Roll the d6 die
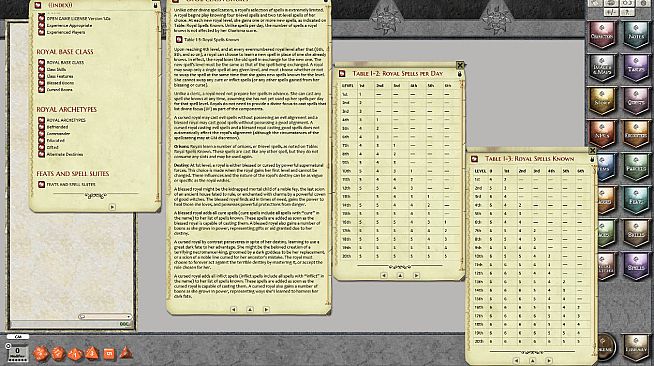 (x=109, y=353)
